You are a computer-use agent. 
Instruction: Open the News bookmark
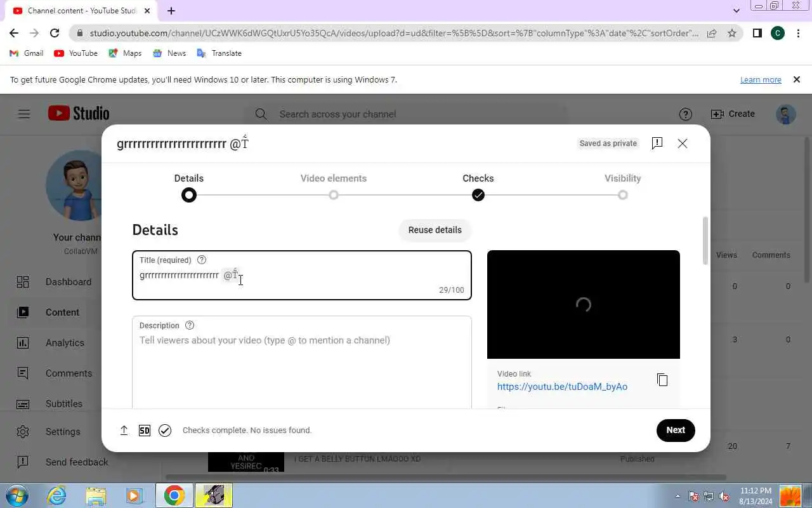pos(169,53)
